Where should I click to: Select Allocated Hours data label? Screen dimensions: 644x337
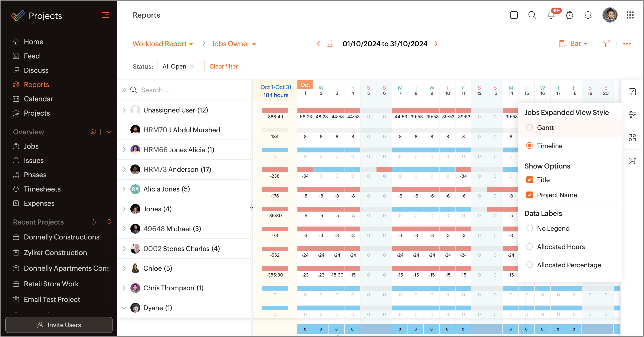click(529, 247)
